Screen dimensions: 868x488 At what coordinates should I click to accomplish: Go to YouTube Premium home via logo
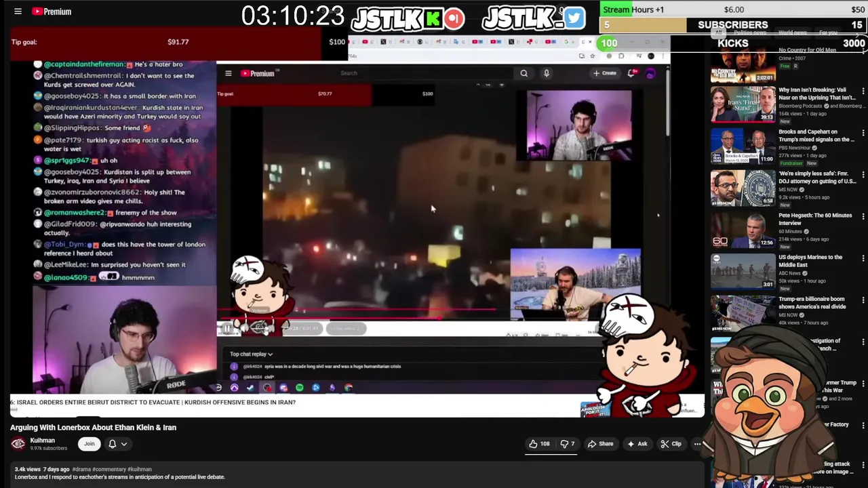click(x=52, y=11)
